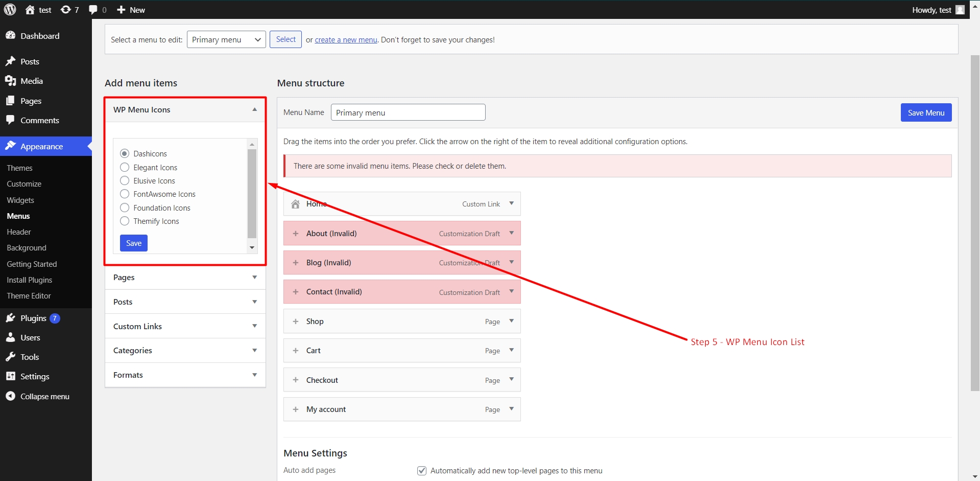Open Widgets under Appearance

[20, 200]
